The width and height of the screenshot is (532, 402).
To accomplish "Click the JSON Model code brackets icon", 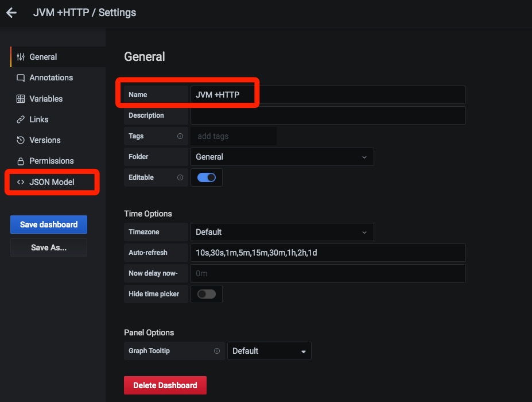I will (x=21, y=182).
